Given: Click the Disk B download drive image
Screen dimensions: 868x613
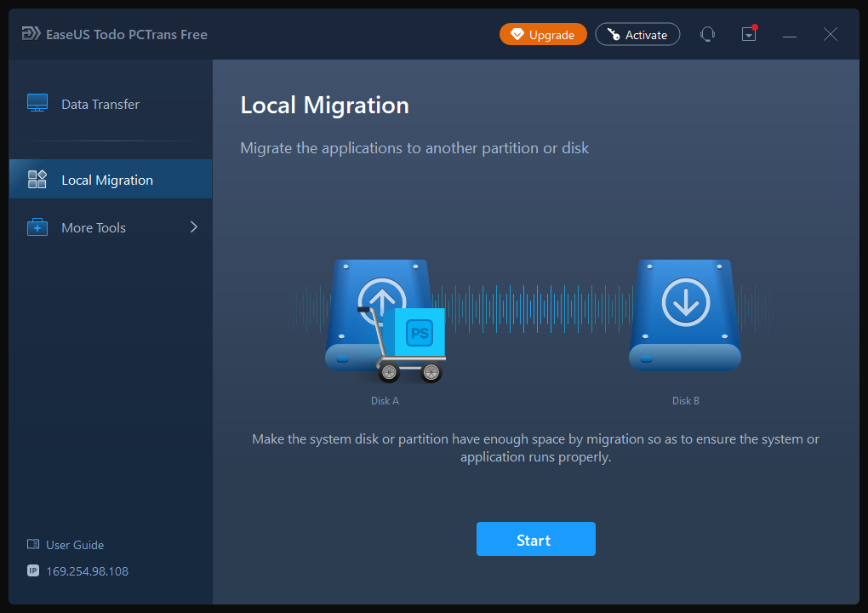Looking at the screenshot, I should (x=685, y=315).
